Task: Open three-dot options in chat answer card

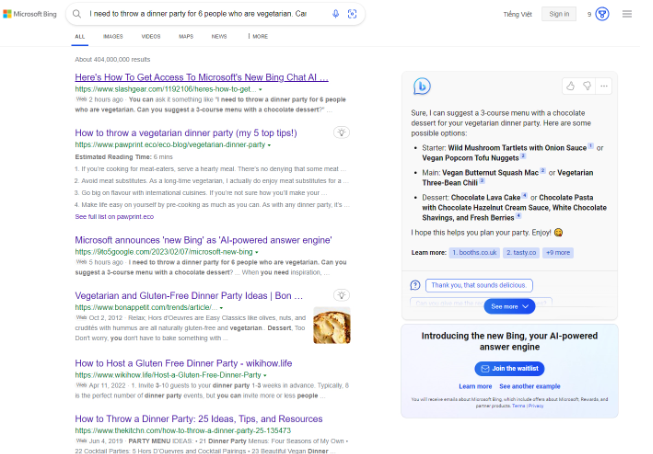Action: 603,86
